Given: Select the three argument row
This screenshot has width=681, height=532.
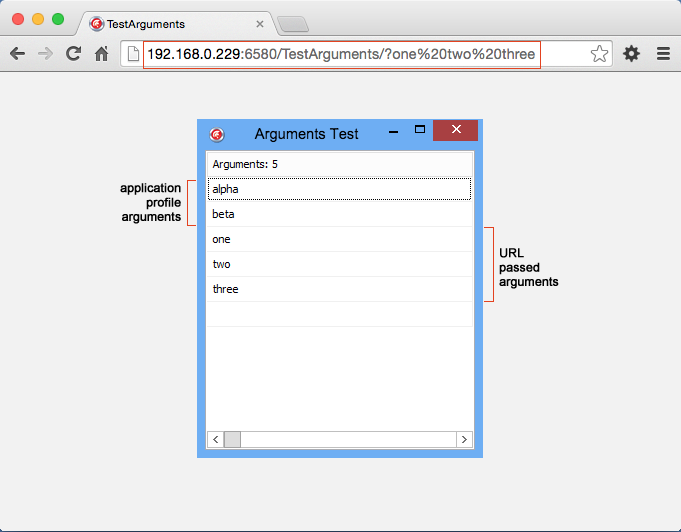Looking at the screenshot, I should 339,289.
